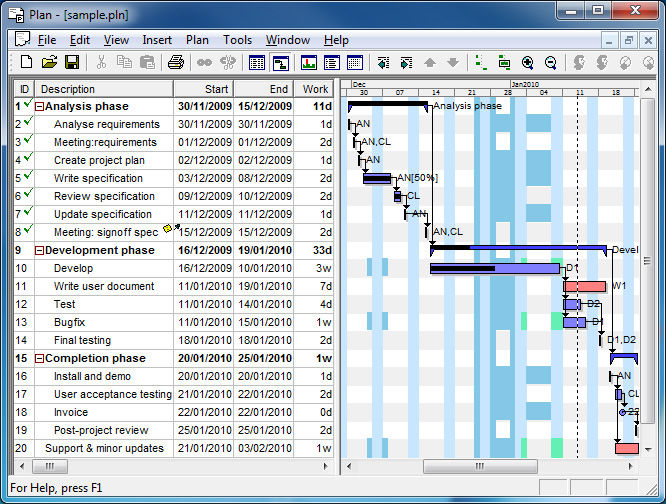Toggle the checkmark on Meeting:requirements row
Image resolution: width=666 pixels, height=504 pixels.
point(28,139)
